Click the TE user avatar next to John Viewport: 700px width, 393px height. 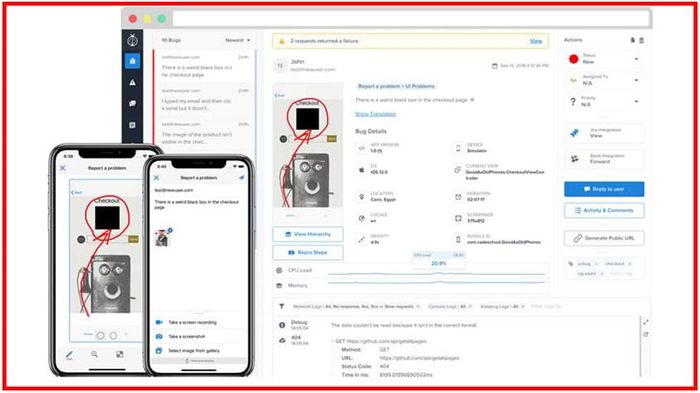pyautogui.click(x=280, y=66)
